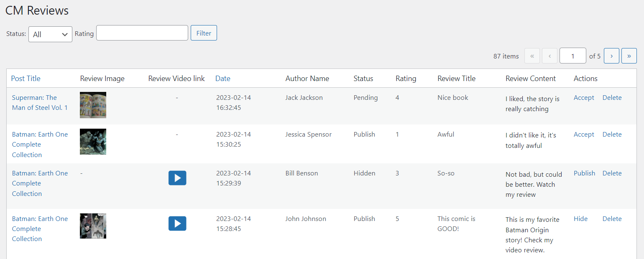The height and width of the screenshot is (259, 644).
Task: Click the current page number field
Action: [x=572, y=56]
